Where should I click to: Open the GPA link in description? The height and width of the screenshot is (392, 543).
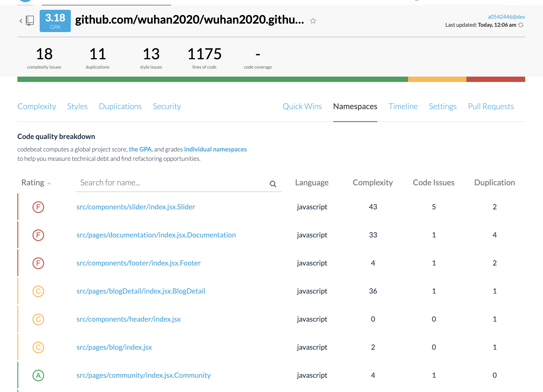(x=140, y=149)
